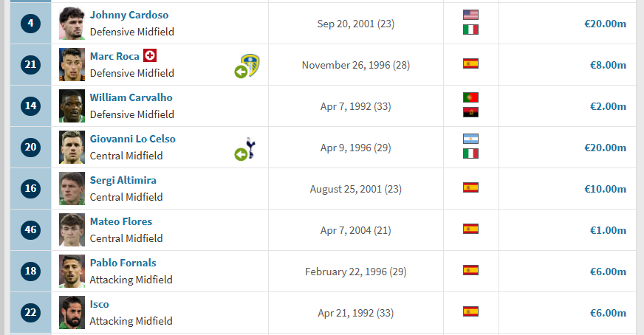Click Marc Roca's red injury cross icon
This screenshot has height=335, width=644.
click(150, 55)
